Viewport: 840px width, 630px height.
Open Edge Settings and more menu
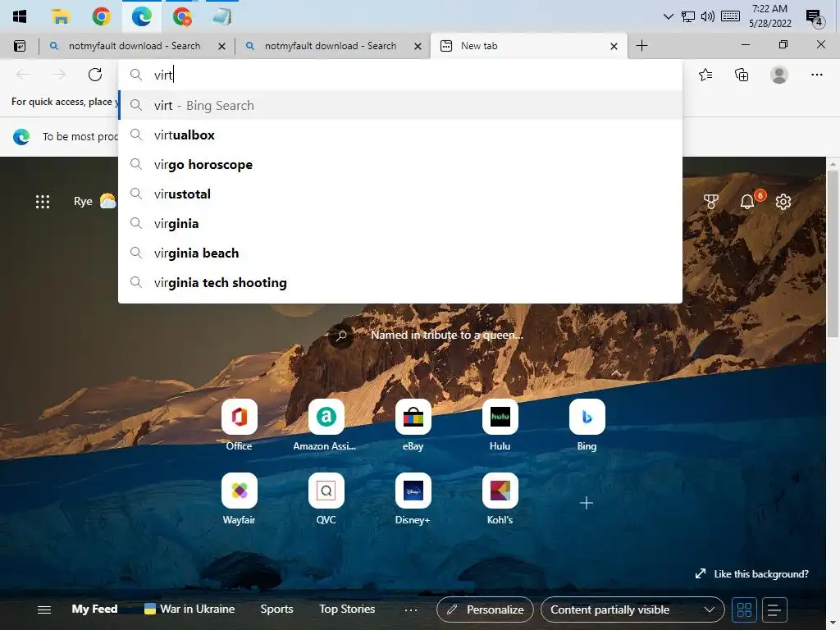[x=816, y=75]
